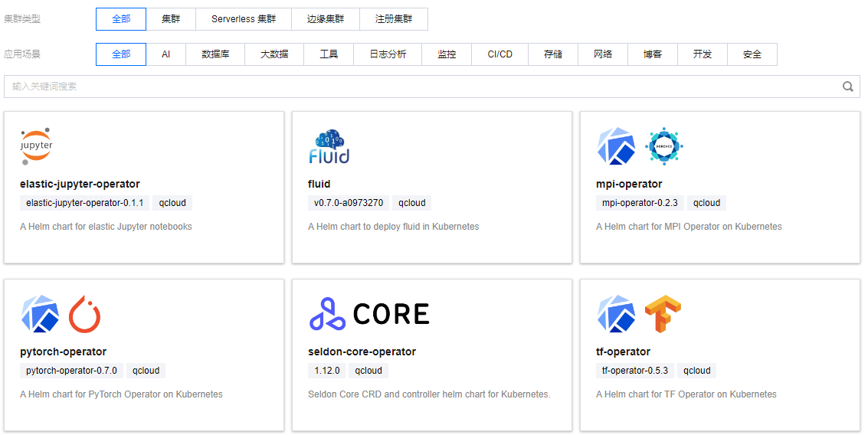The image size is (868, 435).
Task: Filter by 监控 scenario
Action: click(x=447, y=54)
